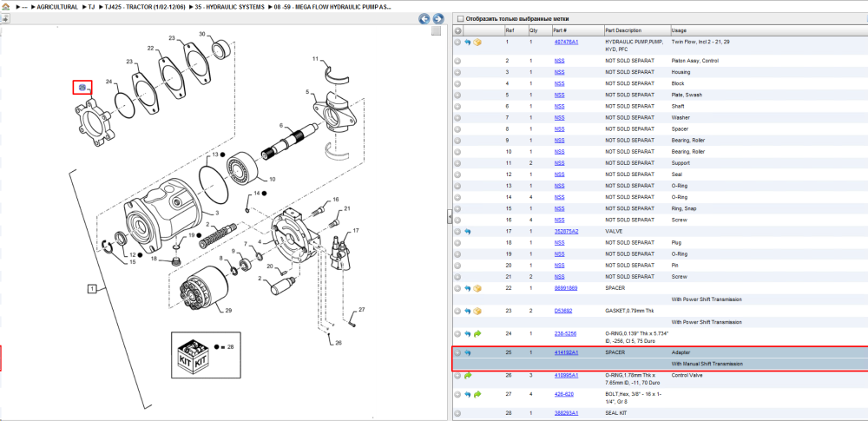Add ref 2 with its plus icon

[x=457, y=61]
